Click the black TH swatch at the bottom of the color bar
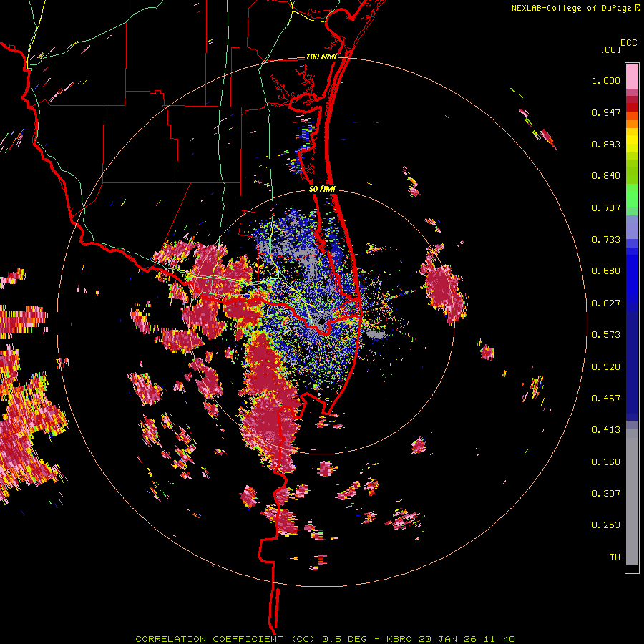Image resolution: width=644 pixels, height=644 pixels. (632, 568)
